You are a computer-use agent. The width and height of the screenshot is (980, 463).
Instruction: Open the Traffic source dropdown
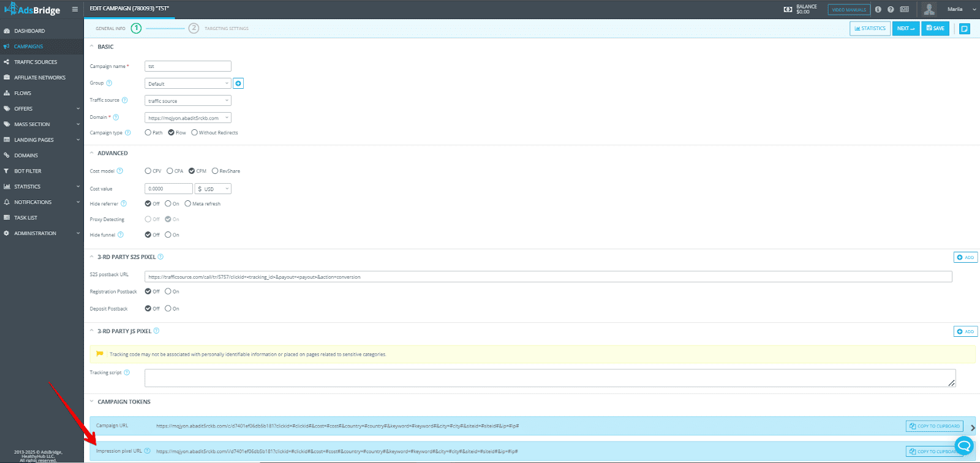[x=188, y=100]
